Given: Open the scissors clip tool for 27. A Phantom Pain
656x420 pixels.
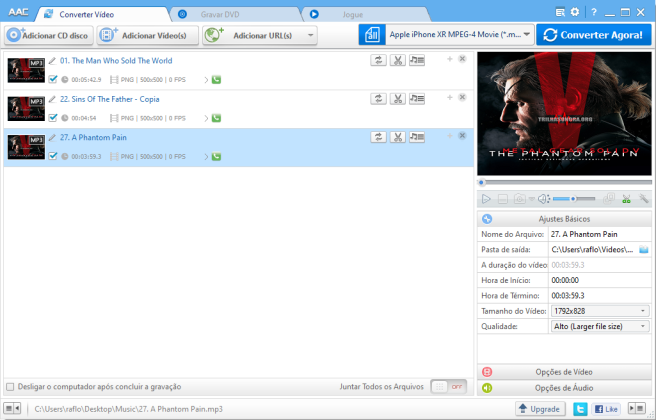Looking at the screenshot, I should coord(397,137).
